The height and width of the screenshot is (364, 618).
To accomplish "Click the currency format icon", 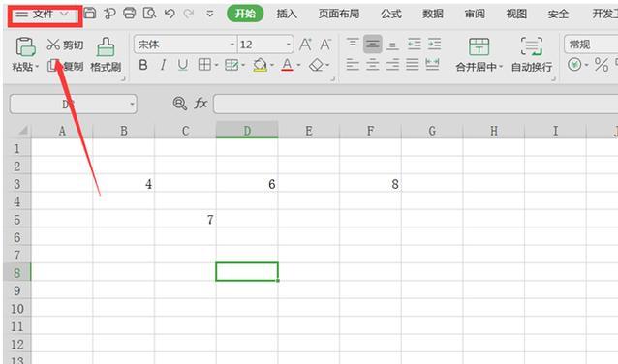I will click(x=574, y=64).
